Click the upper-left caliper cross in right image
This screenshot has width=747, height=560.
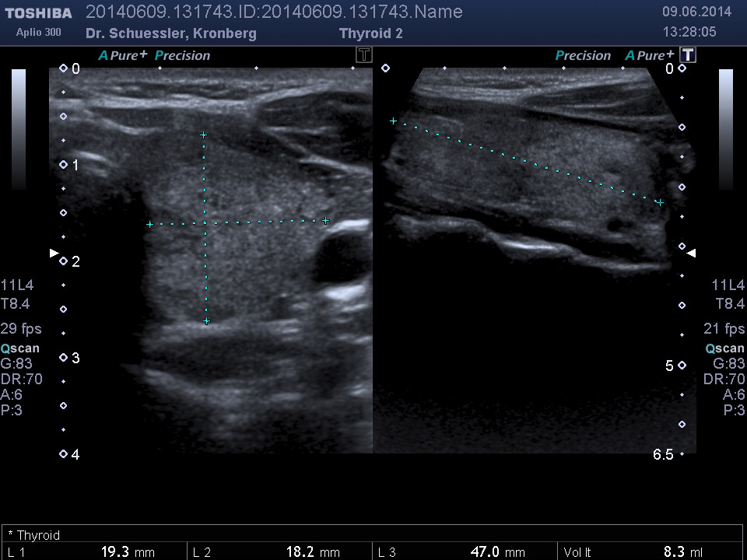pos(394,121)
